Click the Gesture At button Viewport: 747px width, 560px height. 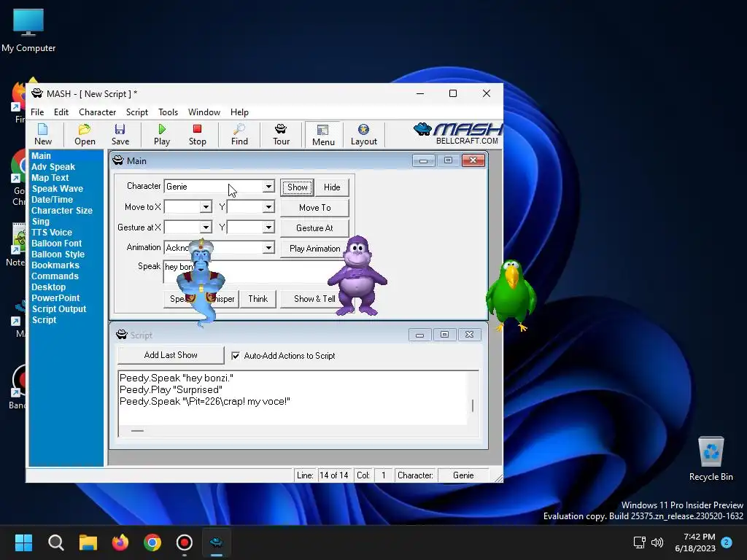tap(314, 228)
